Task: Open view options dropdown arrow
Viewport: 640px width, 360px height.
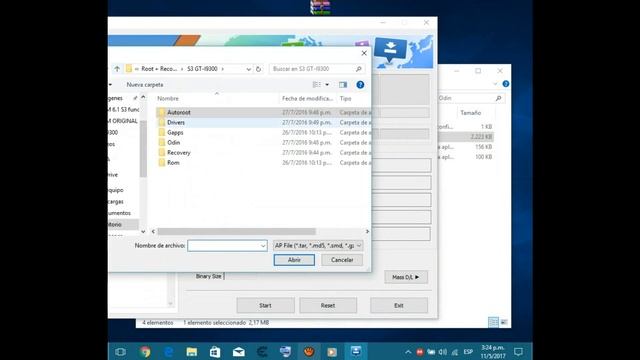Action: point(327,85)
